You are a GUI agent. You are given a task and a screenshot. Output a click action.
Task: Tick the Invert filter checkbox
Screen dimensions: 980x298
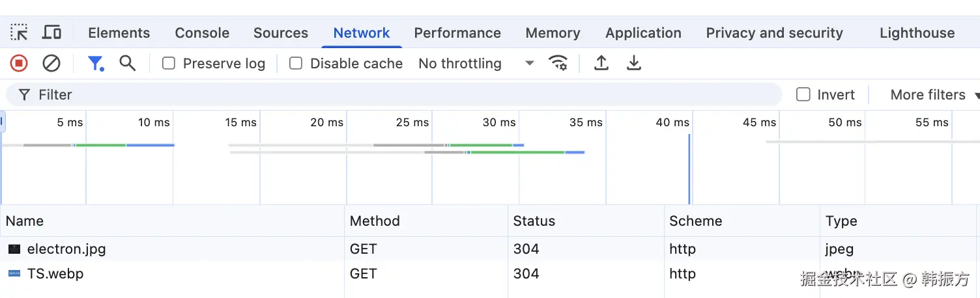pyautogui.click(x=803, y=95)
